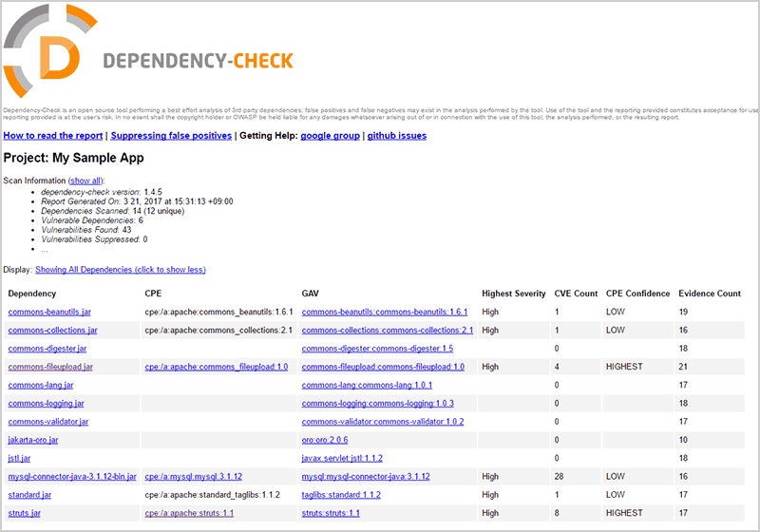Open standard.jar dependency
This screenshot has height=532, width=760.
coord(29,495)
